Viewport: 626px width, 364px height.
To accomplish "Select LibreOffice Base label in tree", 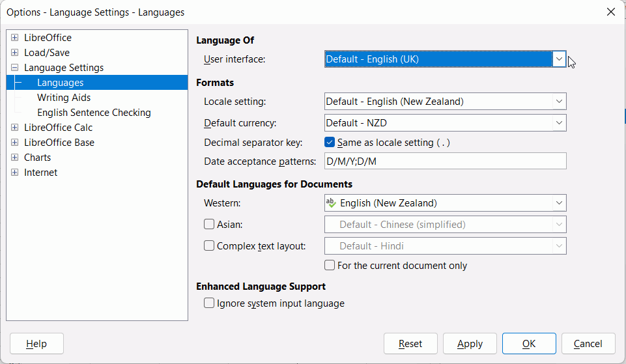I will [x=59, y=143].
